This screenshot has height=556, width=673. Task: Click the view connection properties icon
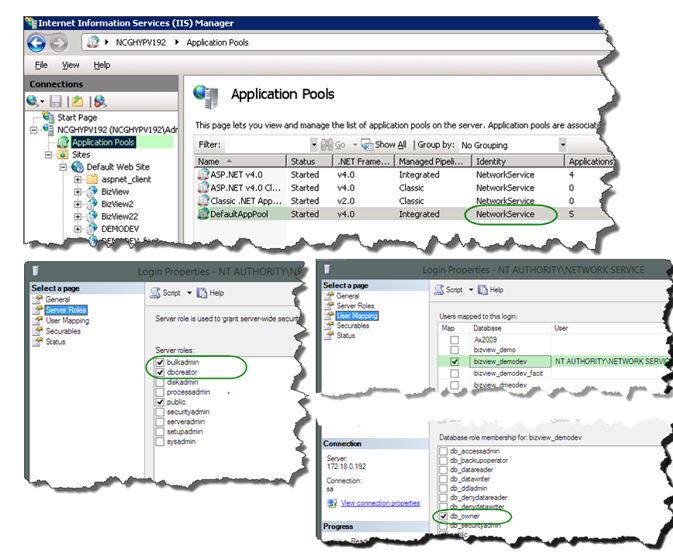pyautogui.click(x=332, y=503)
